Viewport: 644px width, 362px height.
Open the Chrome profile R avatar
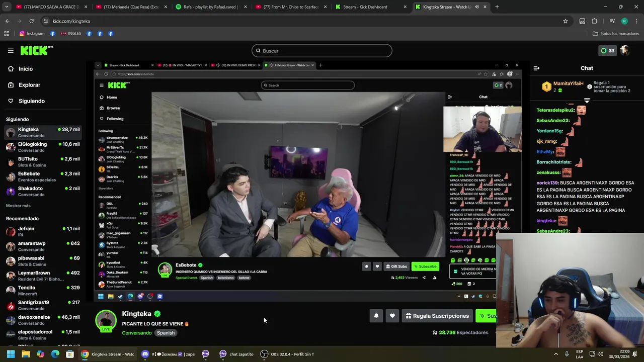624,21
